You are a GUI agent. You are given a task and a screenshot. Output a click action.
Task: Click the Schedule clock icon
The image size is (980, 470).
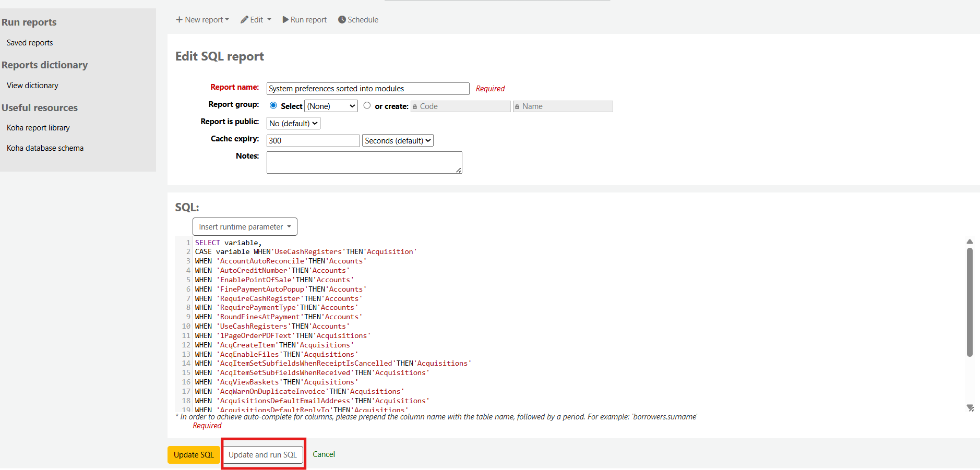click(x=342, y=20)
